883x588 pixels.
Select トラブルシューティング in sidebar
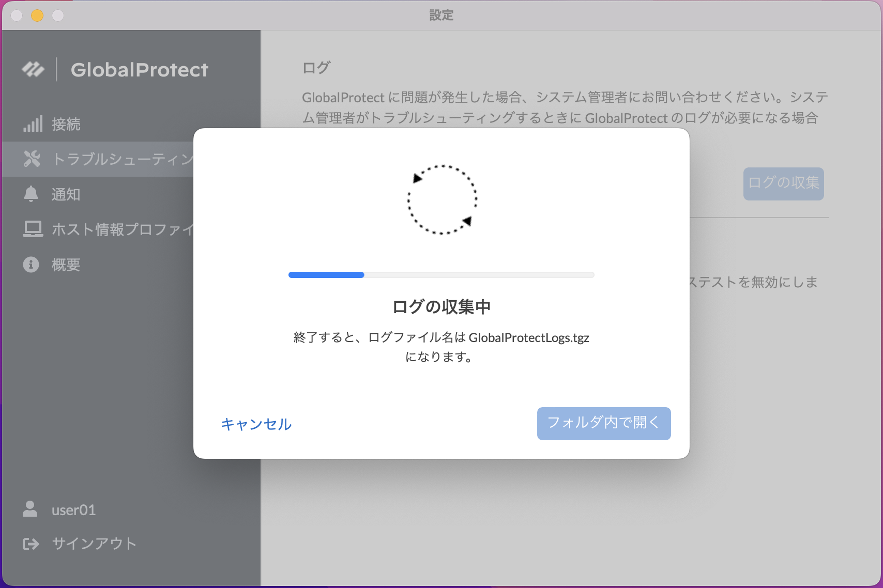pyautogui.click(x=98, y=159)
